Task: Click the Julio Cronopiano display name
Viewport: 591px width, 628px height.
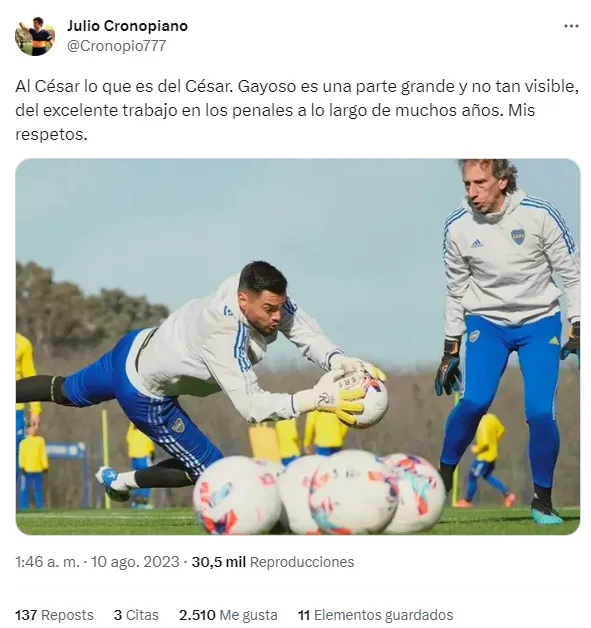Action: coord(127,26)
